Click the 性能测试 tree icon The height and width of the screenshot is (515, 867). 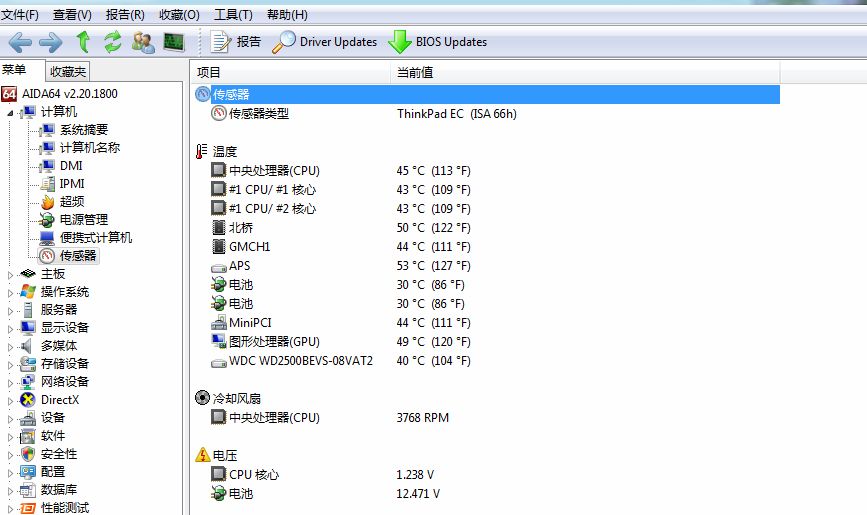pos(28,508)
